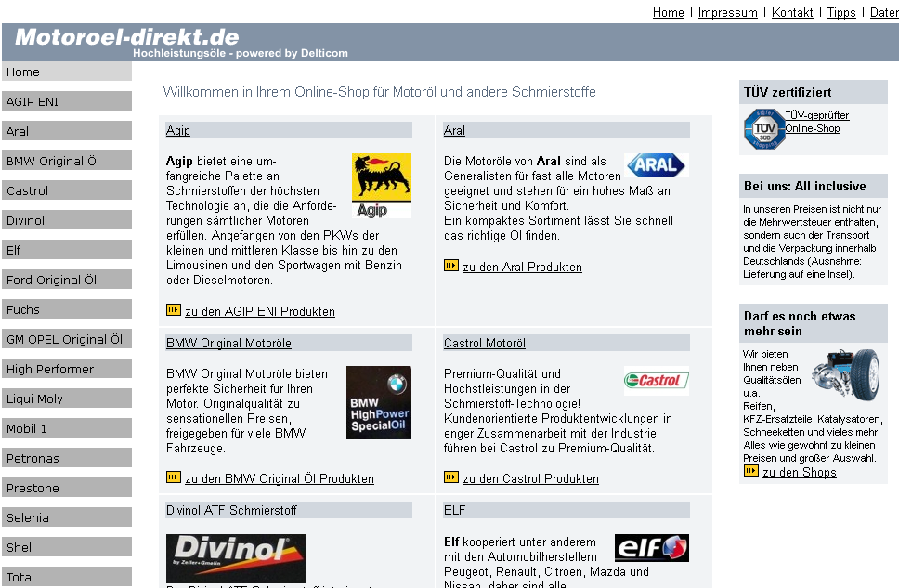This screenshot has height=588, width=899.
Task: Click the elf logo image
Action: (x=651, y=548)
